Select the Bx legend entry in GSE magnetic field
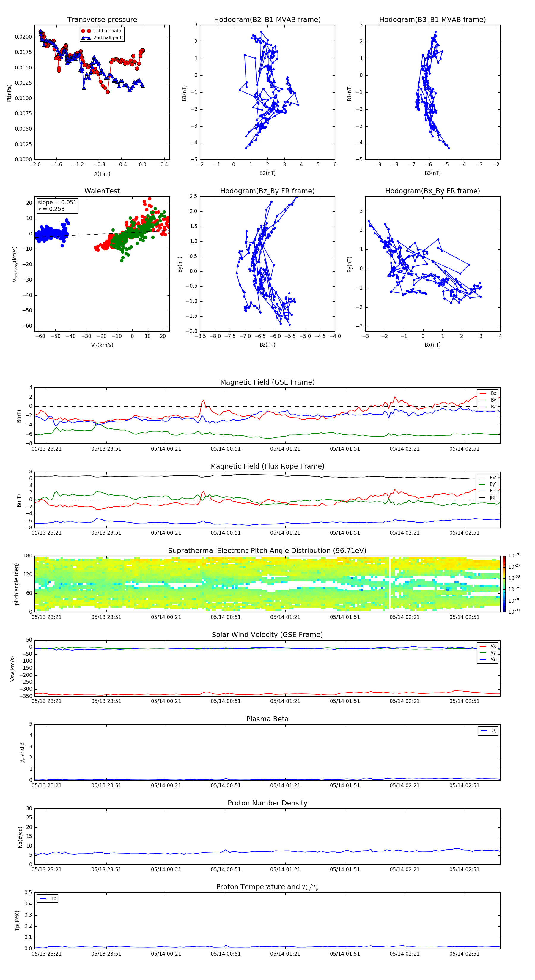 tap(488, 393)
